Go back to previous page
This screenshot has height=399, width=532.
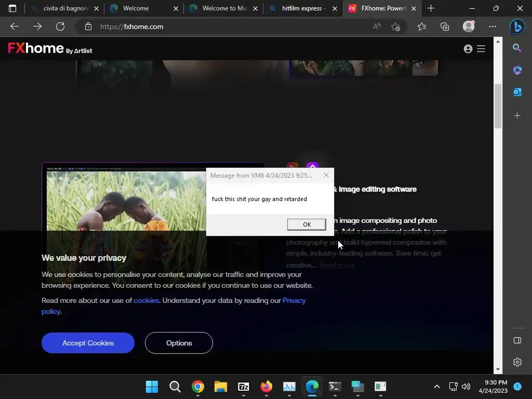click(14, 26)
